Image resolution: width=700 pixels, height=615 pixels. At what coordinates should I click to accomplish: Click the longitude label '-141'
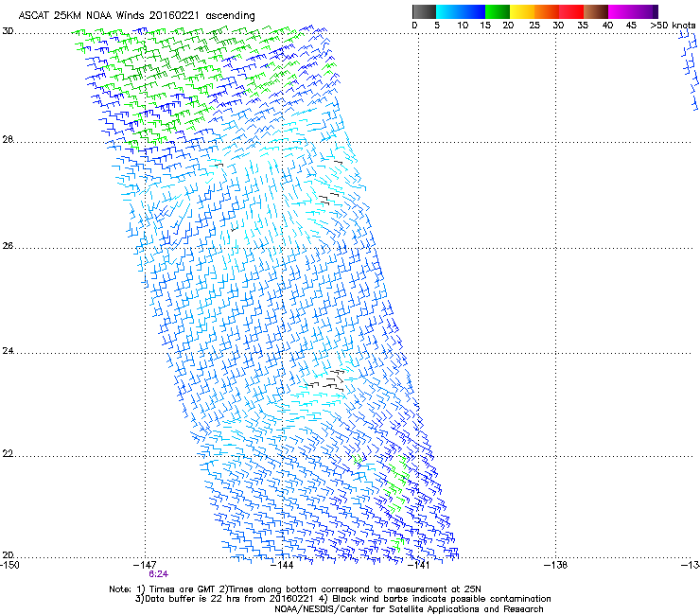tap(418, 565)
